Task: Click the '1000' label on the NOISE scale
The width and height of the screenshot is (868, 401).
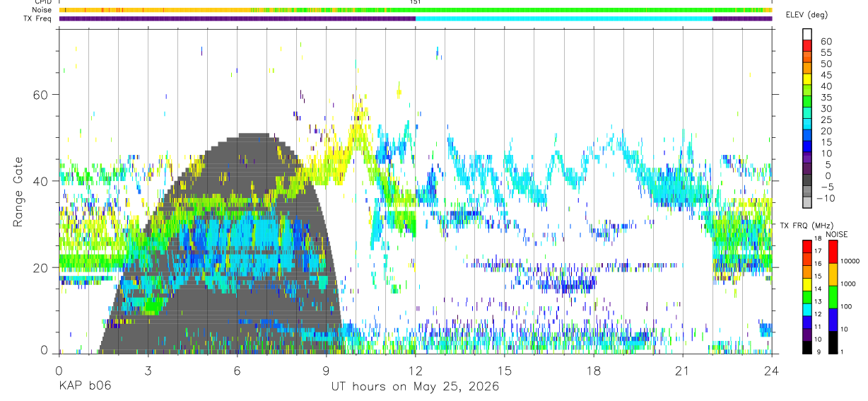Action: coord(847,284)
